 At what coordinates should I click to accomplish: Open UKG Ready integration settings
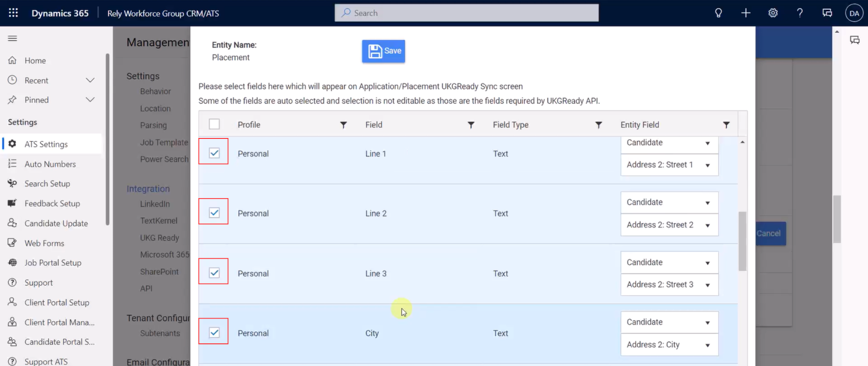tap(159, 238)
